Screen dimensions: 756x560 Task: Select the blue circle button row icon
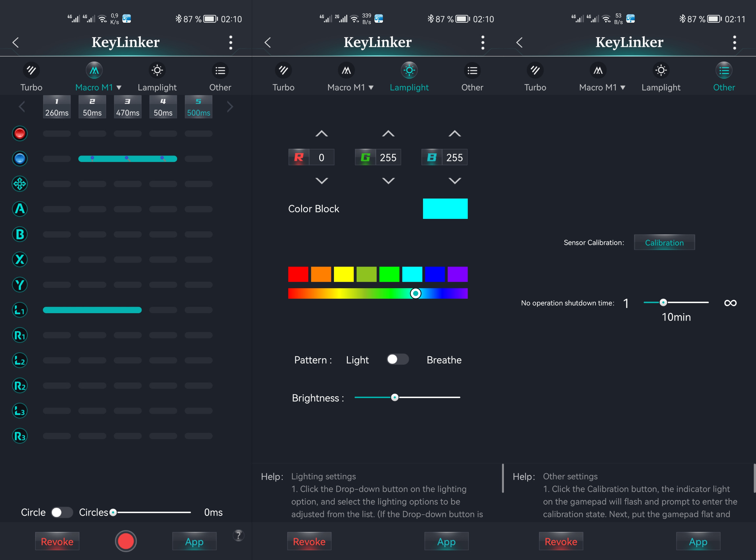(x=20, y=159)
